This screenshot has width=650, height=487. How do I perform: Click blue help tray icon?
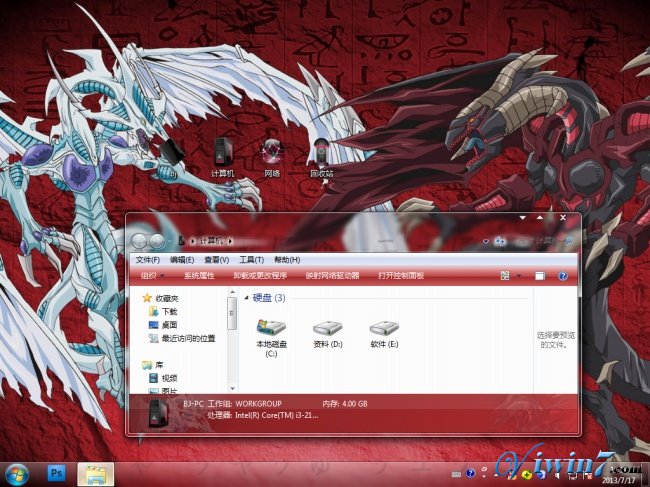470,473
